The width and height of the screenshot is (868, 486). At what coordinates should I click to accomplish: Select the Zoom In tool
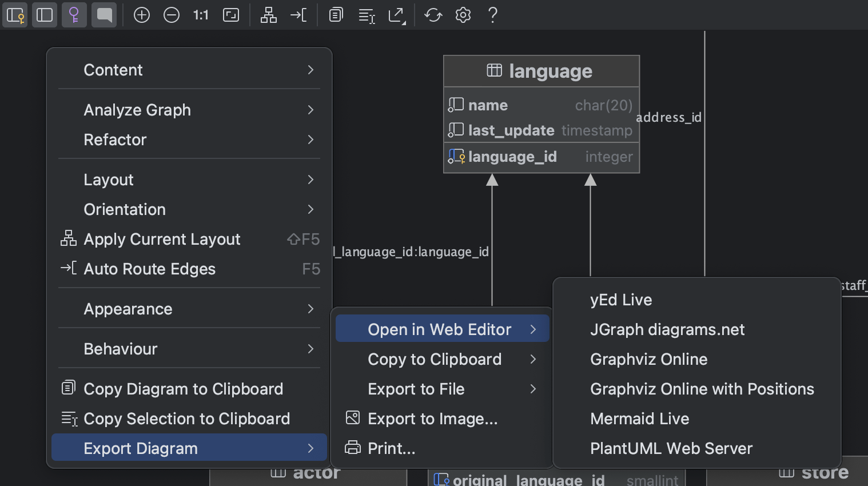[142, 15]
